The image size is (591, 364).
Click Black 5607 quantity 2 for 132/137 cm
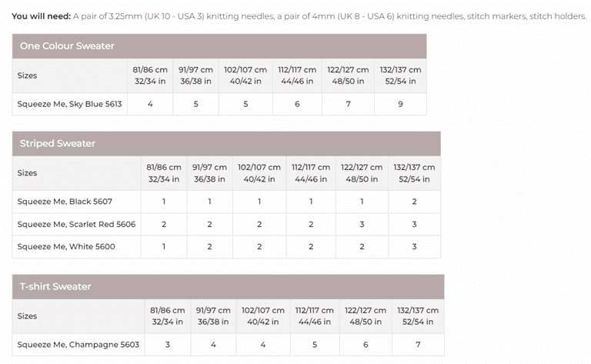[414, 202]
